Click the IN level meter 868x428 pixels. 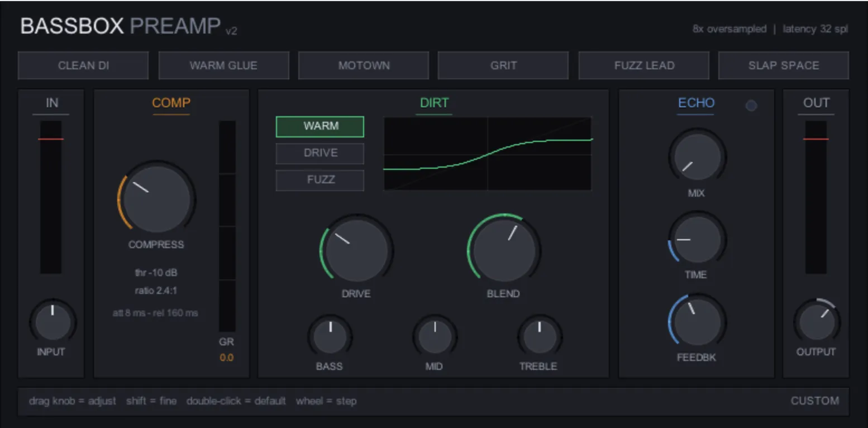click(51, 197)
